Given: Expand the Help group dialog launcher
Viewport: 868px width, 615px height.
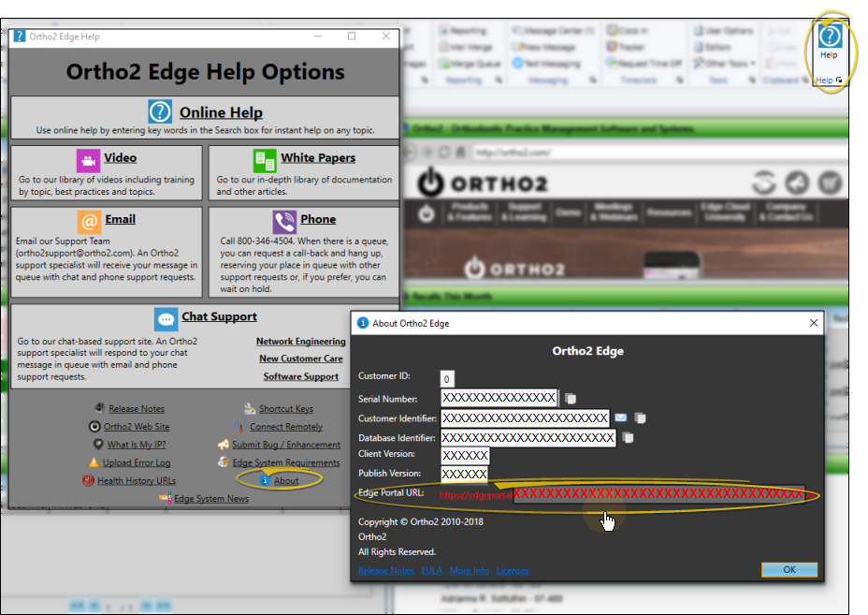Looking at the screenshot, I should (839, 80).
